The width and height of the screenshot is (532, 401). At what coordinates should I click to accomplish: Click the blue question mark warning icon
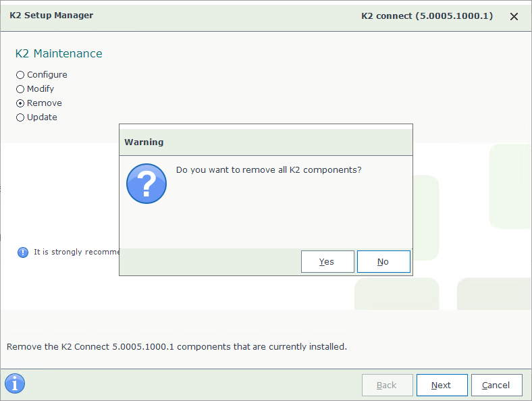coord(147,184)
